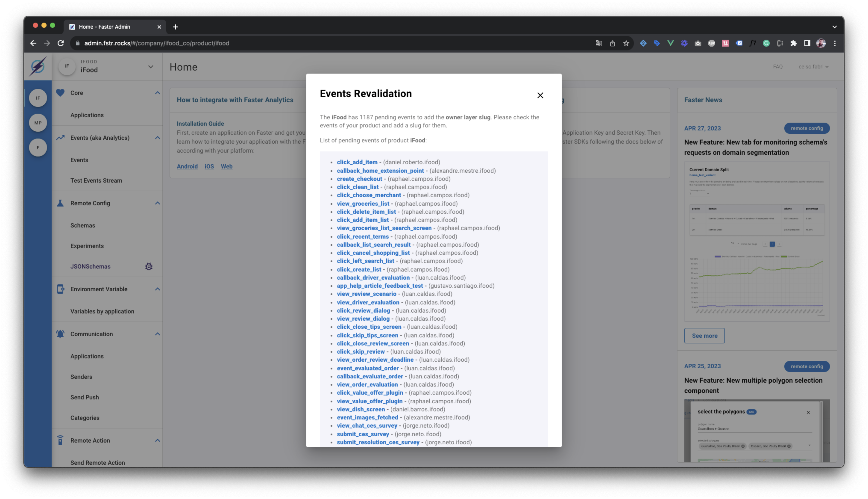Click the Faster lightning bolt logo
Screen dimensions: 868x499
[x=38, y=66]
